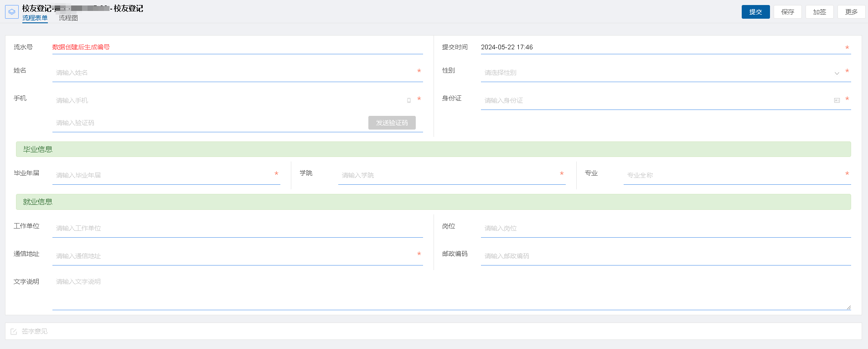868x349 pixels.
Task: Click 发送验证码 button
Action: (x=392, y=123)
